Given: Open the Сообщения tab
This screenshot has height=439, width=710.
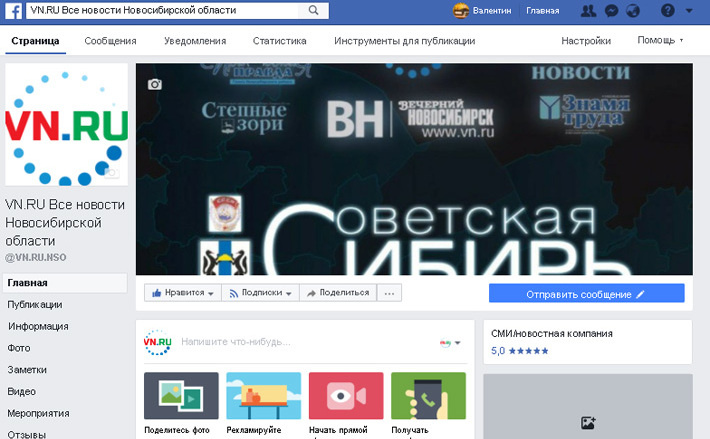Looking at the screenshot, I should point(110,41).
